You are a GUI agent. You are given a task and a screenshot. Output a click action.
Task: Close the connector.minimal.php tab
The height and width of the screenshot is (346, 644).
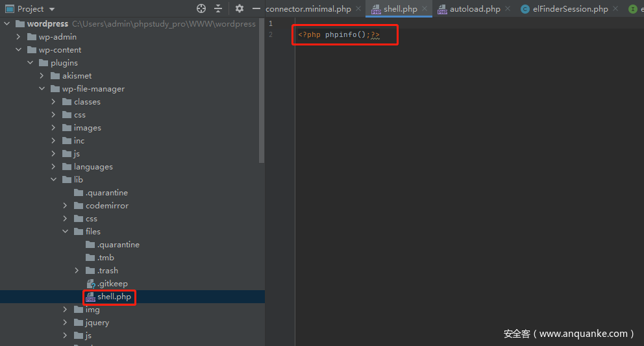(x=358, y=9)
